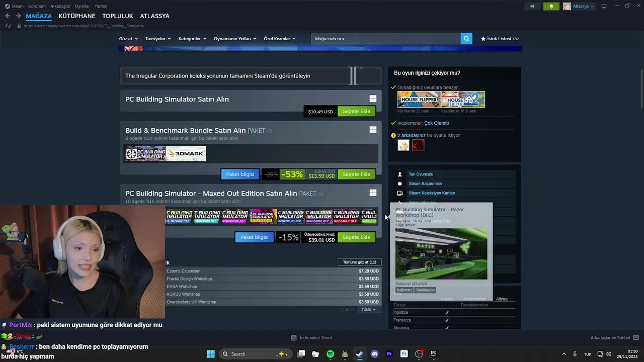Switch to Steam taskbar icon
This screenshot has height=362, width=644.
pos(360,354)
